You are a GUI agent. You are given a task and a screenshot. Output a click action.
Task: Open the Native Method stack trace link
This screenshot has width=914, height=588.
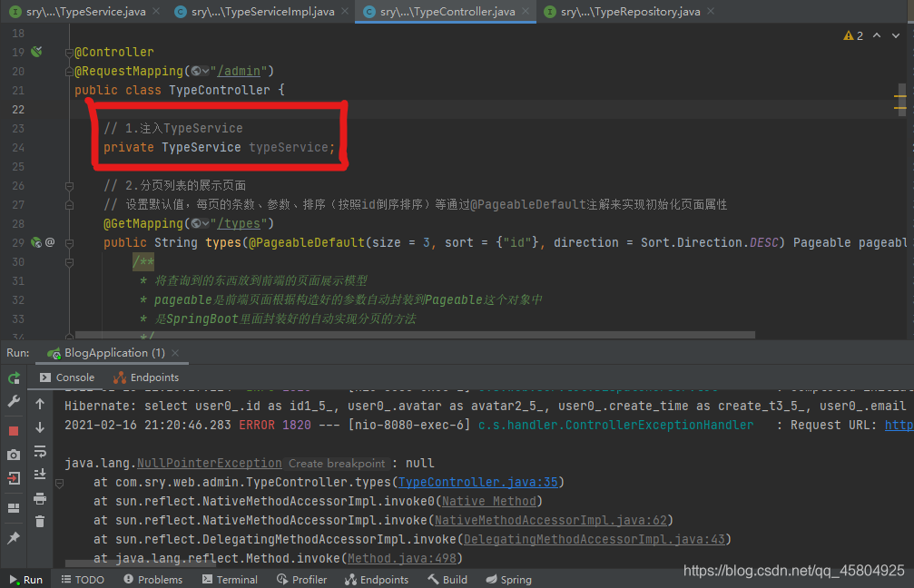coord(489,501)
